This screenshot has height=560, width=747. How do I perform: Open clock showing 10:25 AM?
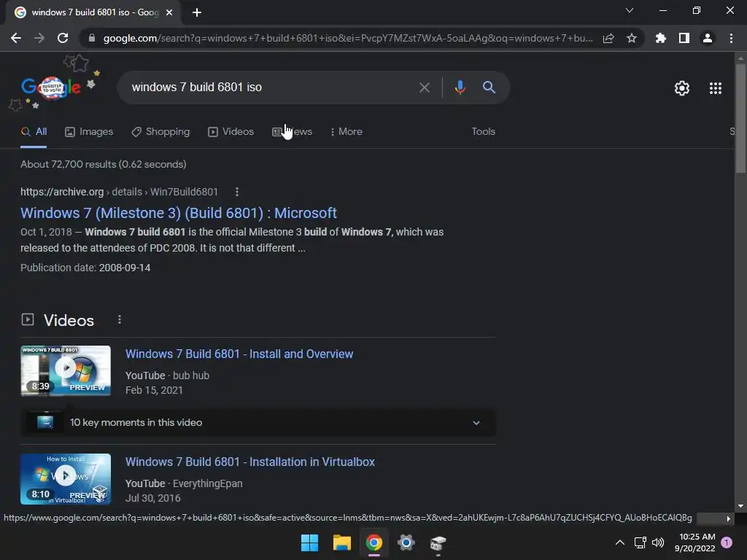pyautogui.click(x=695, y=542)
